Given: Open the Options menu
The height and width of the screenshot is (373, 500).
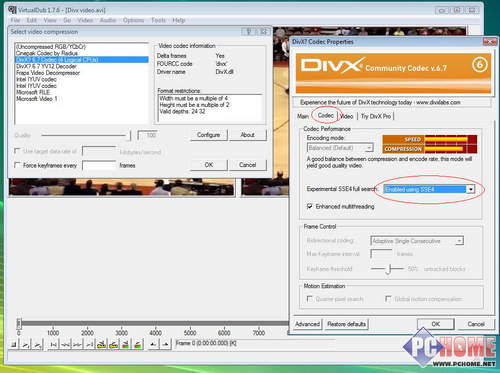Looking at the screenshot, I should pos(133,20).
